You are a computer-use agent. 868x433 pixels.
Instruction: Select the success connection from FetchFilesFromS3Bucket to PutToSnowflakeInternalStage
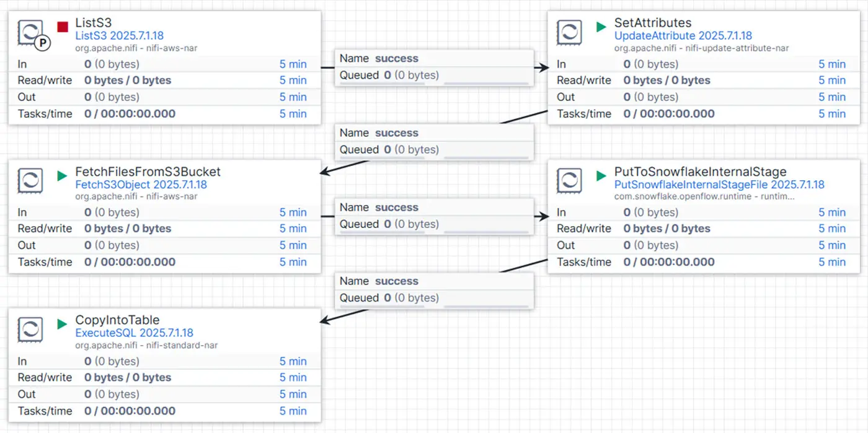[434, 216]
